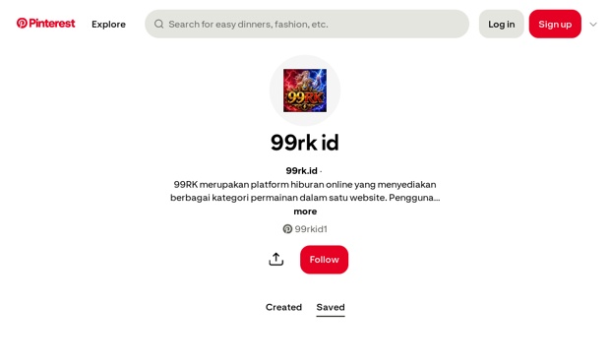This screenshot has width=610, height=364.
Task: Share this profile via upload icon
Action: [276, 260]
